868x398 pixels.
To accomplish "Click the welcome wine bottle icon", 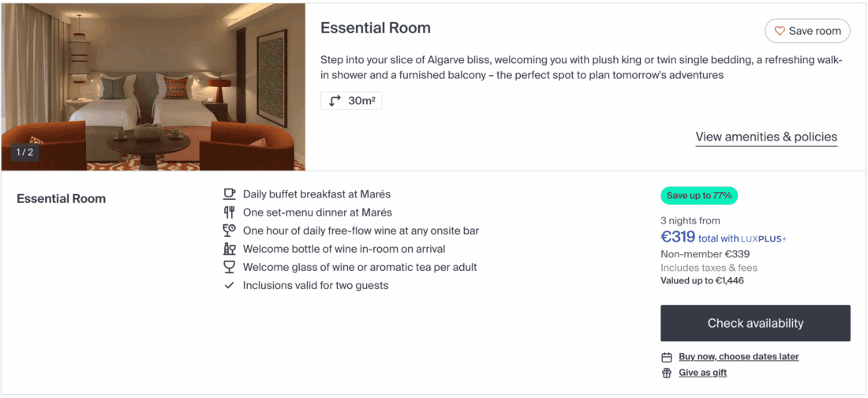I will pos(230,249).
